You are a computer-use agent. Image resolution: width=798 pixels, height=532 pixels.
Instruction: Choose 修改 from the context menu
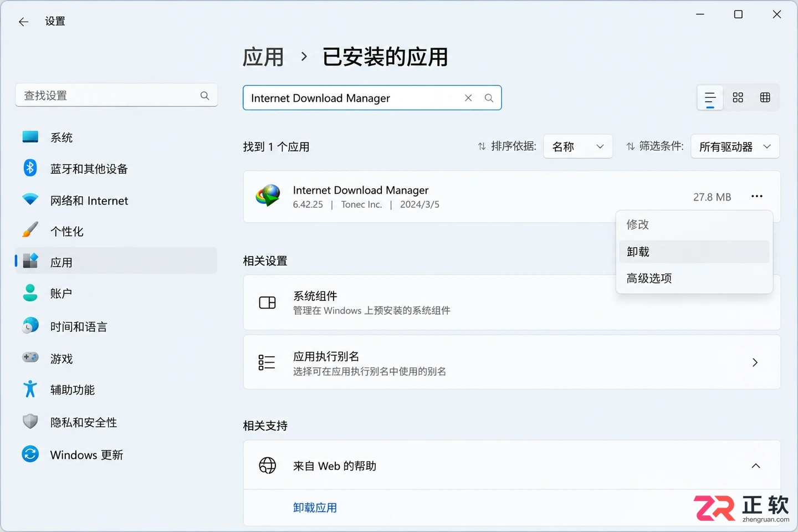click(x=694, y=224)
